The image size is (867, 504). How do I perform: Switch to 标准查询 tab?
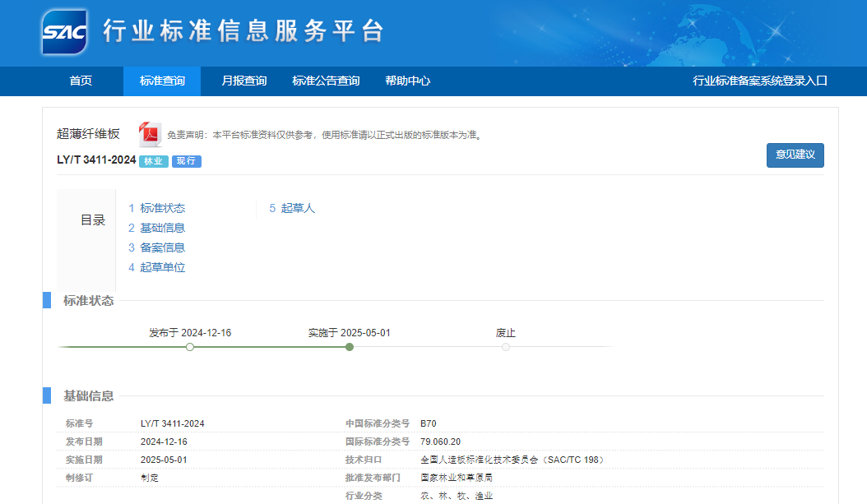tap(162, 81)
